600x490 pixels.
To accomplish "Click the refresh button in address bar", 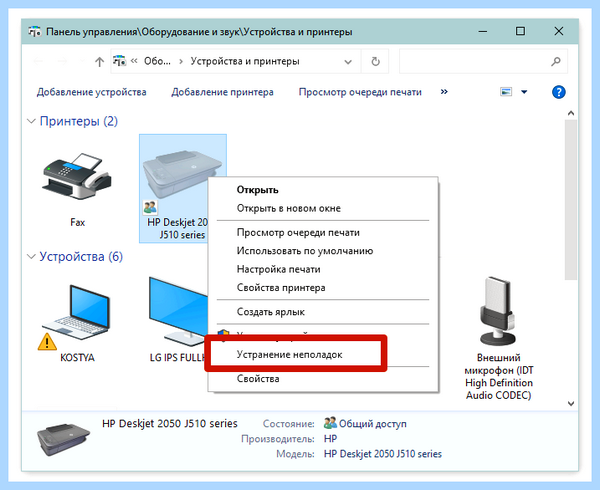I will (x=375, y=61).
